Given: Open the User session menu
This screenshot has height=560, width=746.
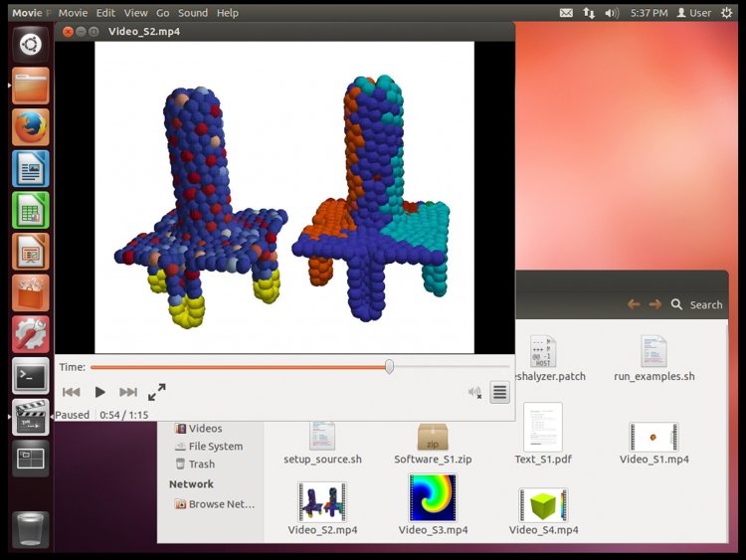Looking at the screenshot, I should point(693,13).
